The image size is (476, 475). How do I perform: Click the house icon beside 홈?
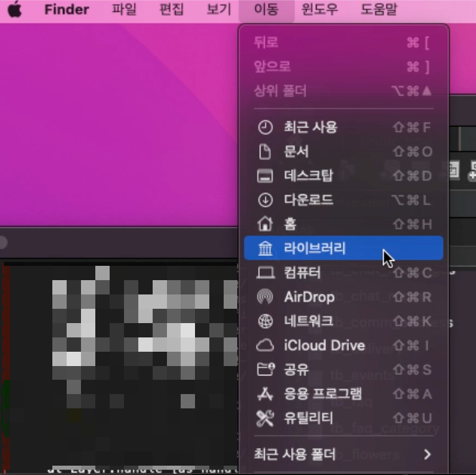[x=265, y=223]
